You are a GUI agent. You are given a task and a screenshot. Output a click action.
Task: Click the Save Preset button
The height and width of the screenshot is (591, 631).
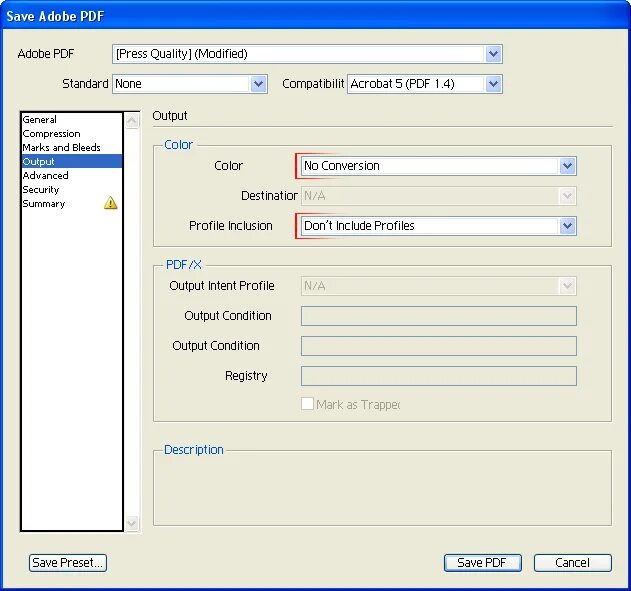(x=68, y=562)
